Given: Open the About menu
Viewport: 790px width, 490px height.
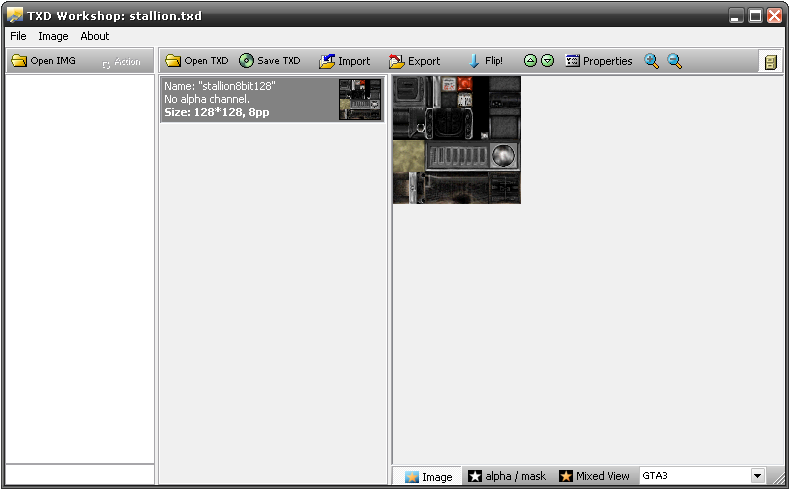Looking at the screenshot, I should pos(95,36).
